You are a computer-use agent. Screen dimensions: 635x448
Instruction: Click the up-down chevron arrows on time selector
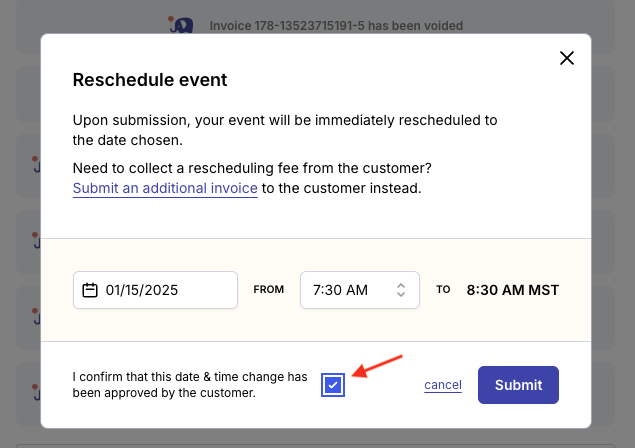click(x=401, y=290)
